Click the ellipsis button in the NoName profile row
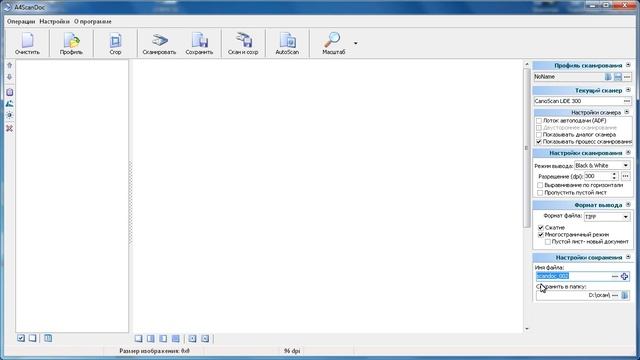 (x=627, y=77)
